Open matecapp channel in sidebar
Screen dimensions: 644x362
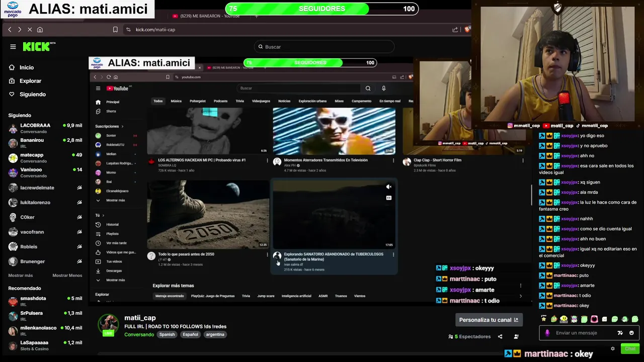click(45, 158)
